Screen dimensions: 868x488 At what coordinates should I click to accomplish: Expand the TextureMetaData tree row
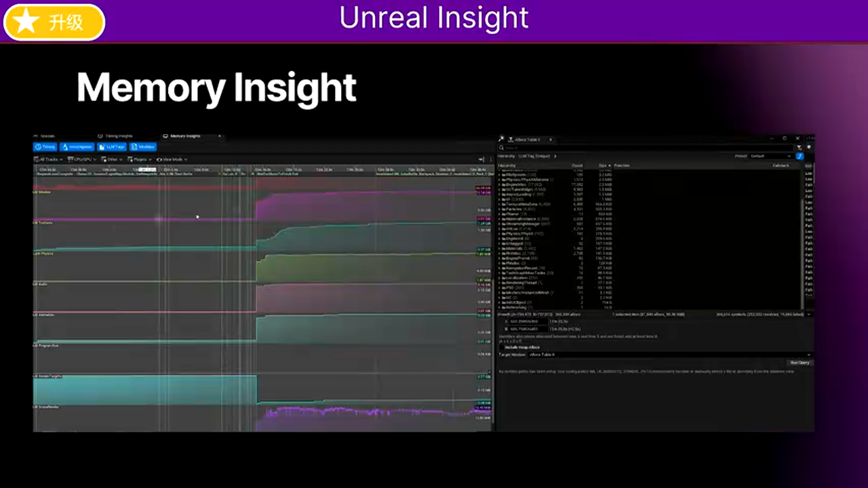click(x=500, y=204)
